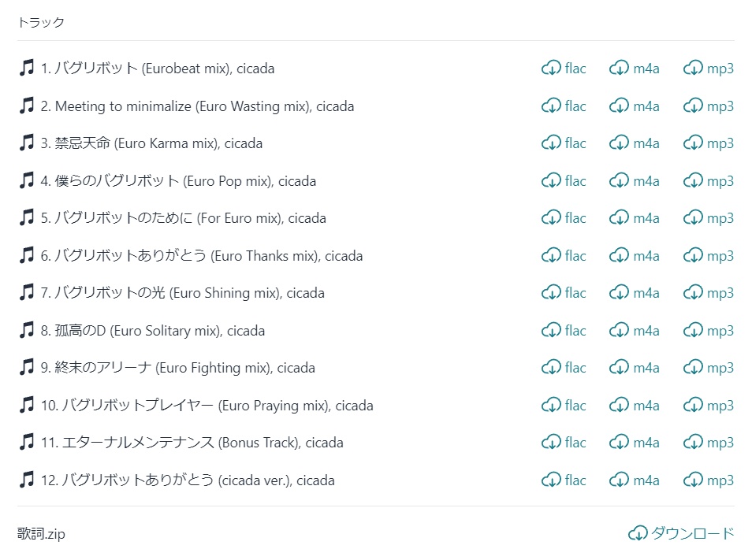
Task: Select the 歌詞.zip file name
Action: [41, 534]
